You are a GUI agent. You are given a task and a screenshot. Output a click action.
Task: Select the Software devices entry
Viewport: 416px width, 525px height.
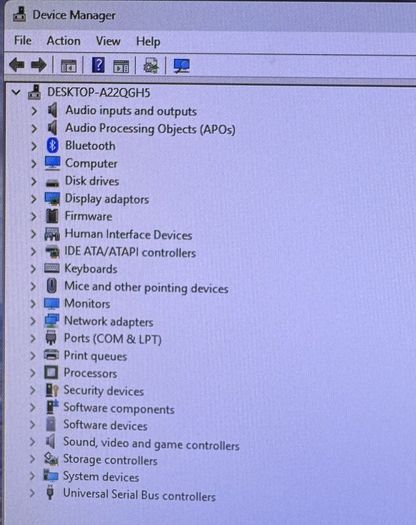pyautogui.click(x=106, y=425)
